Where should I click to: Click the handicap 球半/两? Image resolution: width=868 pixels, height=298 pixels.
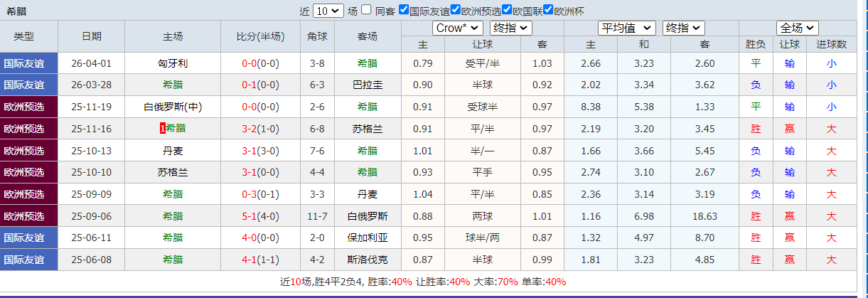point(483,238)
